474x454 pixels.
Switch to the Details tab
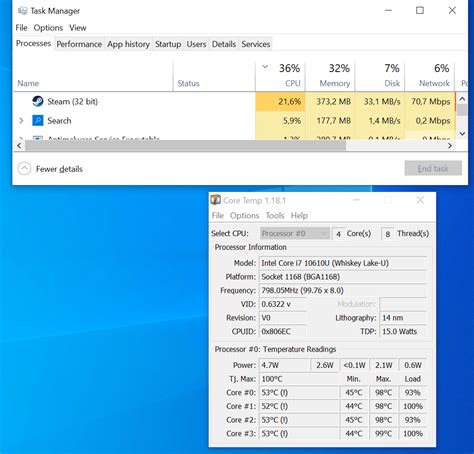pos(224,44)
